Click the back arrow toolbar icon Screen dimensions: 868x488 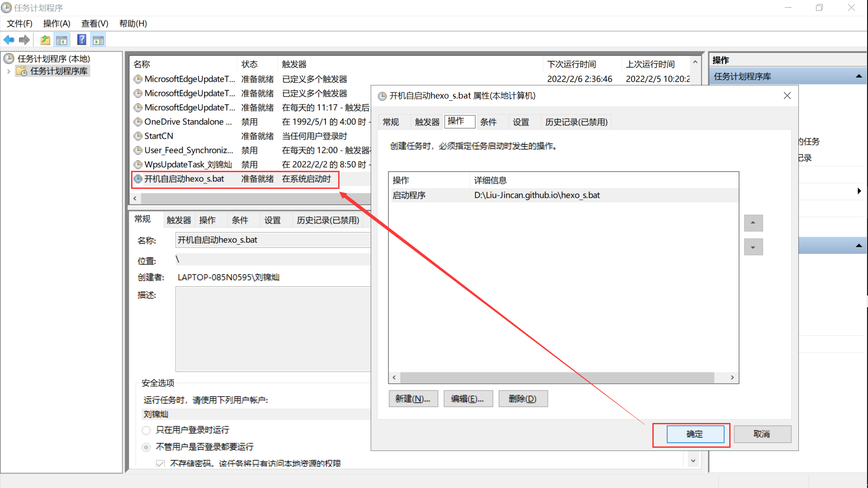(9, 40)
